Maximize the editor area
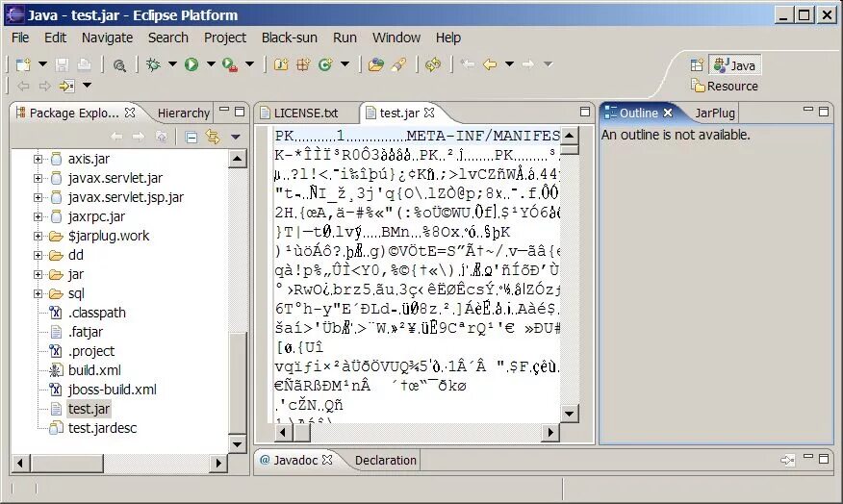Screen dimensions: 843x504 pyautogui.click(x=585, y=112)
